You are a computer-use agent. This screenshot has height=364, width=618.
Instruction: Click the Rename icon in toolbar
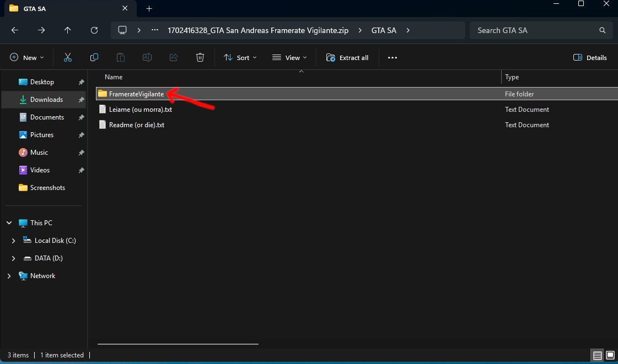(x=147, y=57)
